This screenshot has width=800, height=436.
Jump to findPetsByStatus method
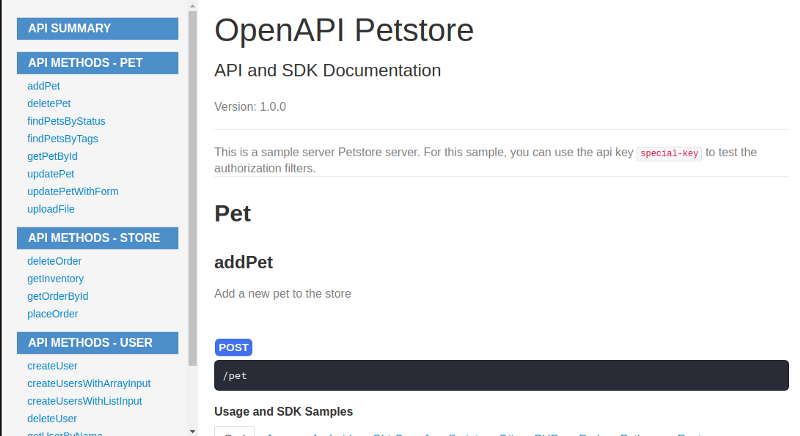tap(66, 121)
